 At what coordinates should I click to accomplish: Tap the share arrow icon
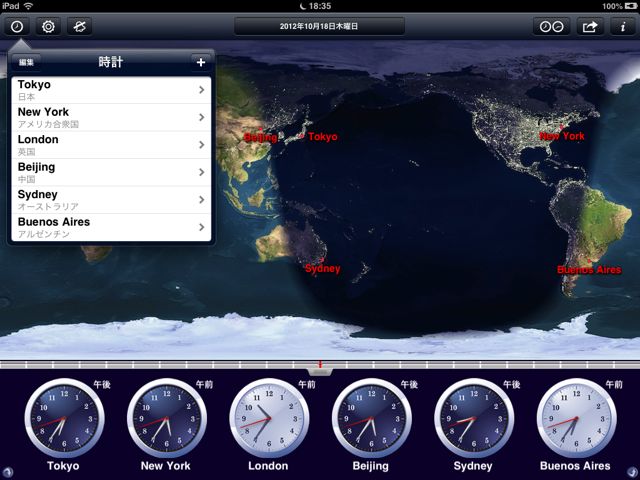pos(590,27)
